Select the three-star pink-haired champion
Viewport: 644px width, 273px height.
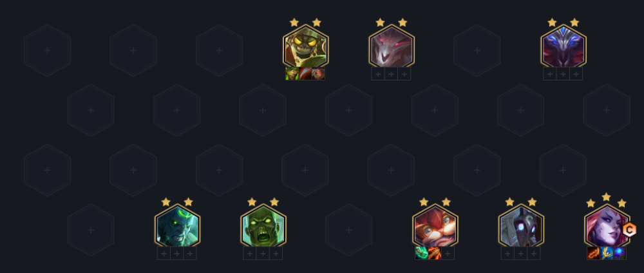(607, 226)
